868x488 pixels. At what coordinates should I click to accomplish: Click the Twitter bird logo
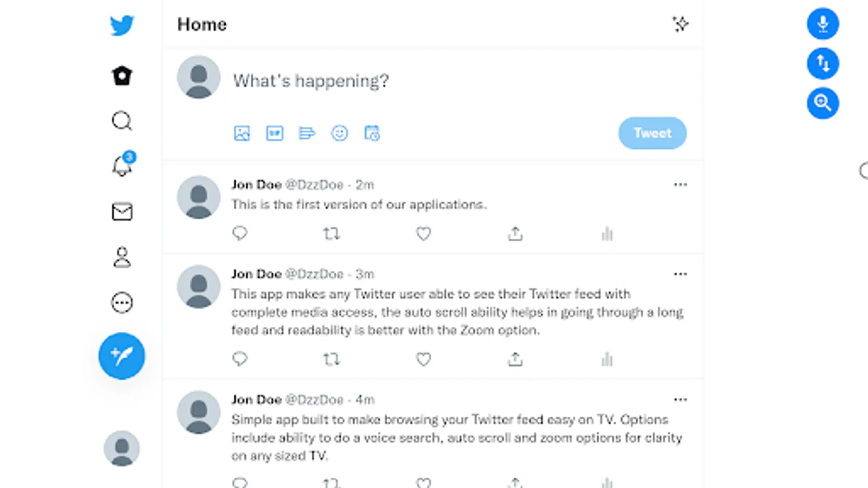click(x=122, y=25)
